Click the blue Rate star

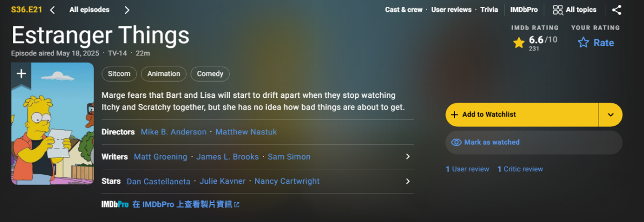click(x=583, y=43)
